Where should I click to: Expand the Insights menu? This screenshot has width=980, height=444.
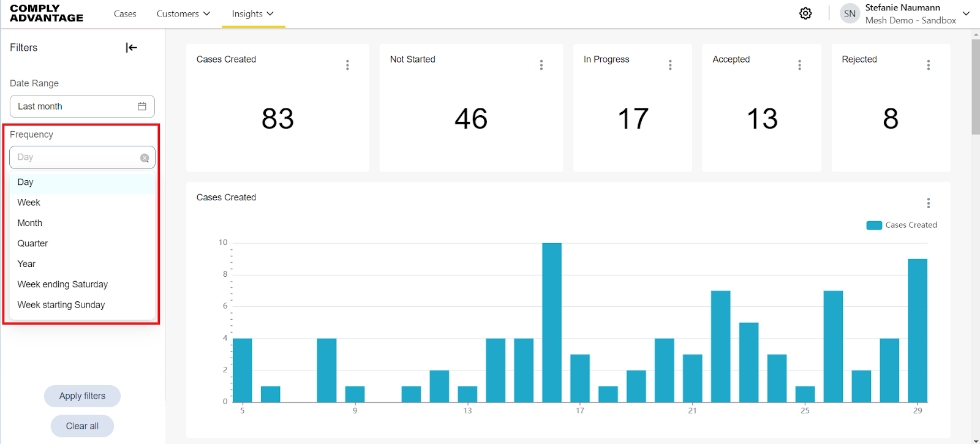[253, 13]
